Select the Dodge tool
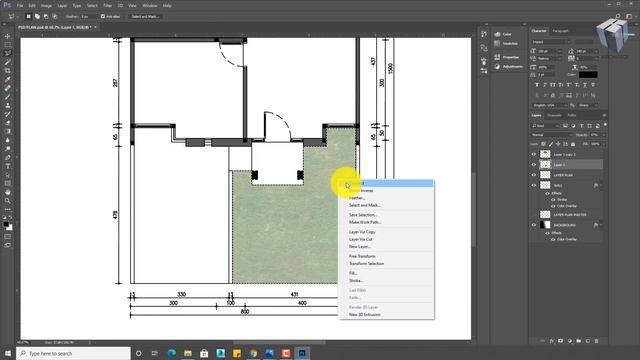This screenshot has width=640, height=360. pyautogui.click(x=8, y=149)
